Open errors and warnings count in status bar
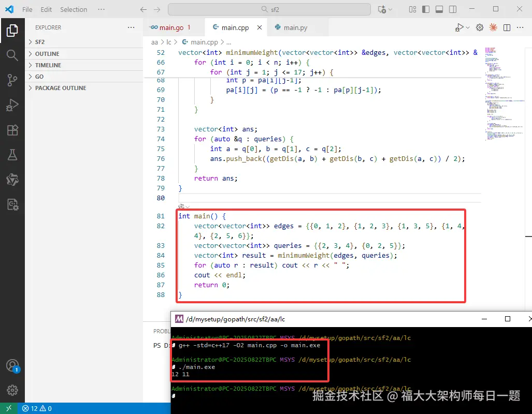Image resolution: width=532 pixels, height=414 pixels. click(37, 409)
